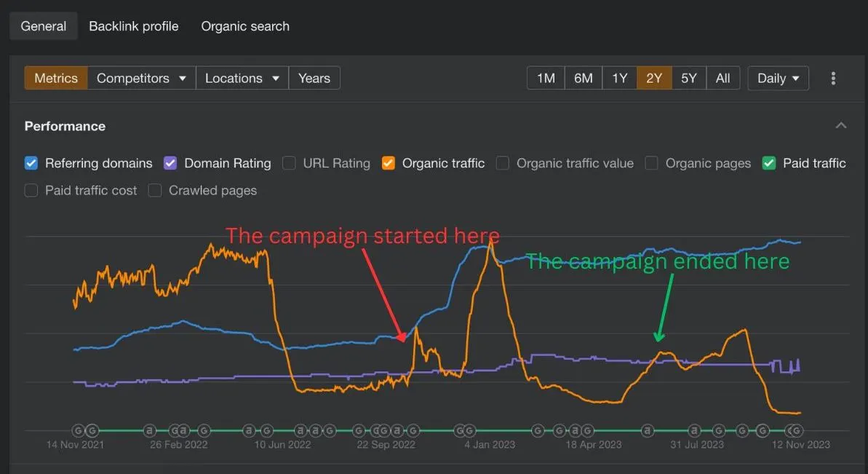Enable the Crawled pages checkbox
This screenshot has width=868, height=474.
tap(155, 191)
